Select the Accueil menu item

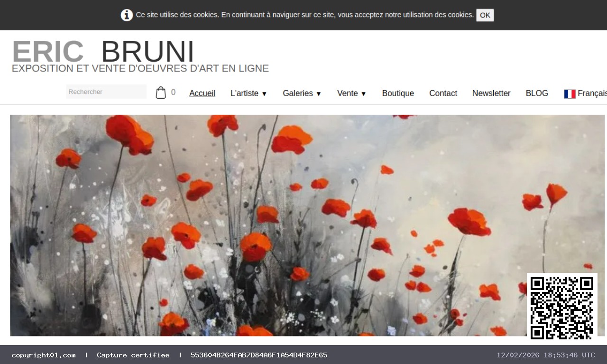[202, 93]
